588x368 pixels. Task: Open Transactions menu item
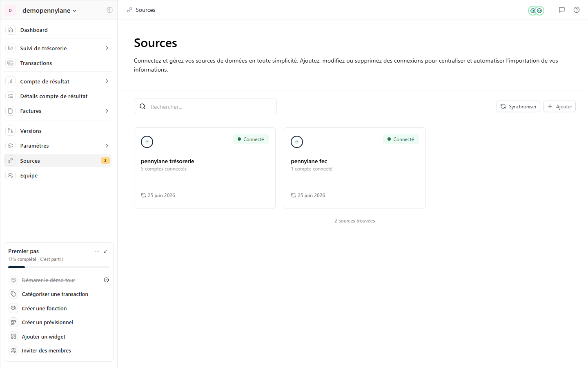(x=58, y=63)
